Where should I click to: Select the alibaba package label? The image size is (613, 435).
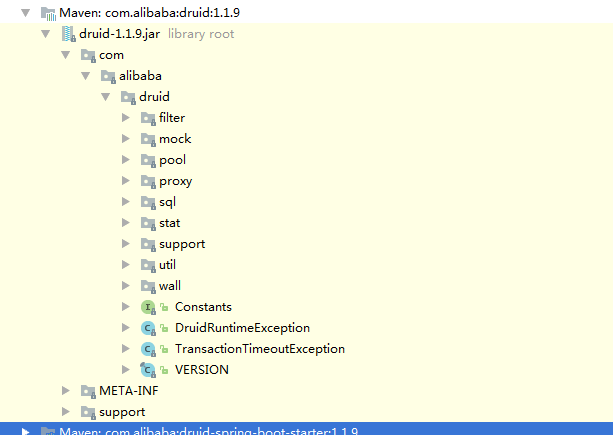140,76
